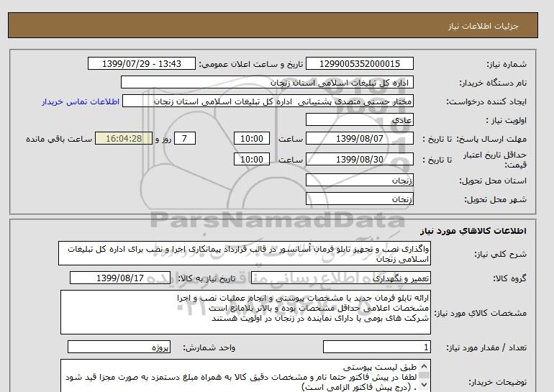The height and width of the screenshot is (392, 554).
Task: Click goods group field تعمیر و نگهداری
Action: point(340,278)
